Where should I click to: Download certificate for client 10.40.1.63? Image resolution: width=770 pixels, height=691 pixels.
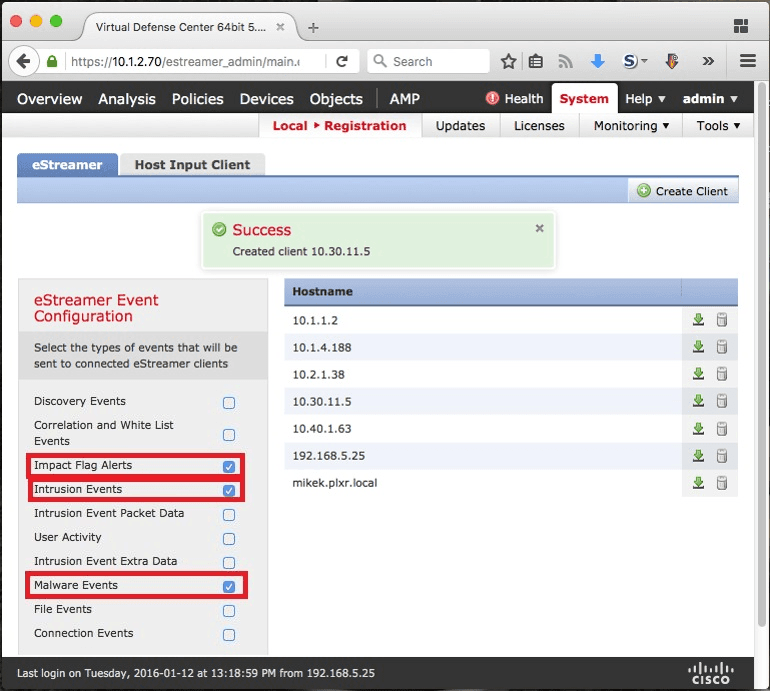tap(698, 429)
